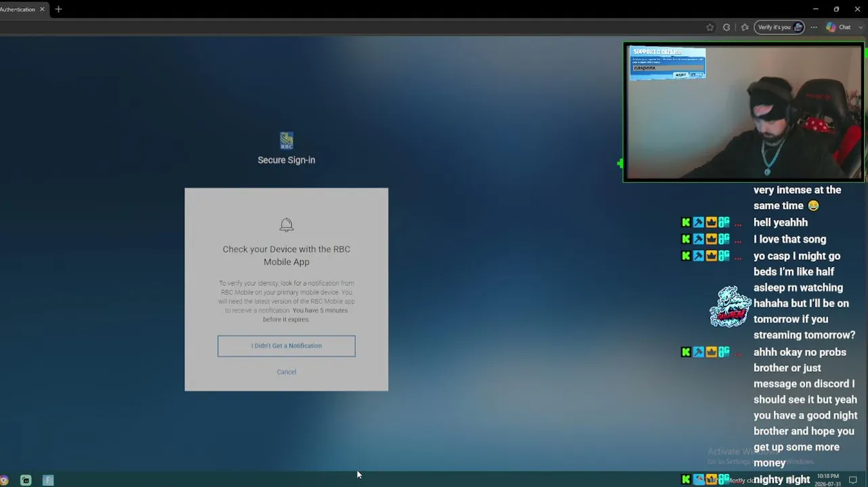Click the 5 minutes expiry notice text
The height and width of the screenshot is (487, 868).
[305, 315]
